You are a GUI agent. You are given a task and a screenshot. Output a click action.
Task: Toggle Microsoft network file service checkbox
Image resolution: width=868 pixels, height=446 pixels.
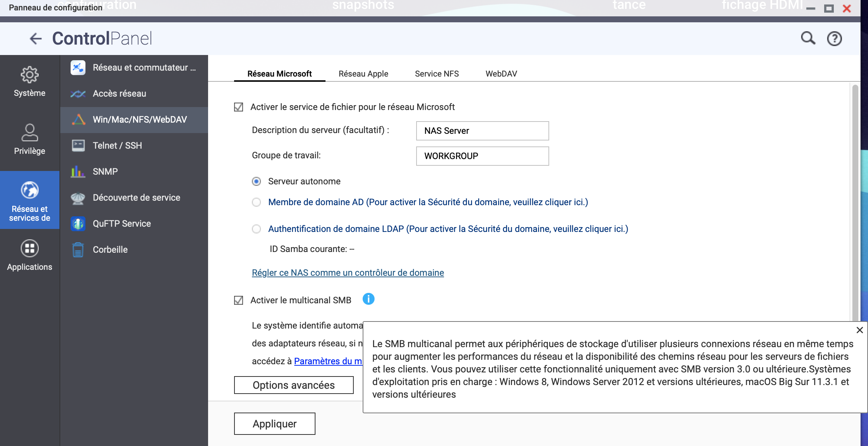pyautogui.click(x=239, y=107)
